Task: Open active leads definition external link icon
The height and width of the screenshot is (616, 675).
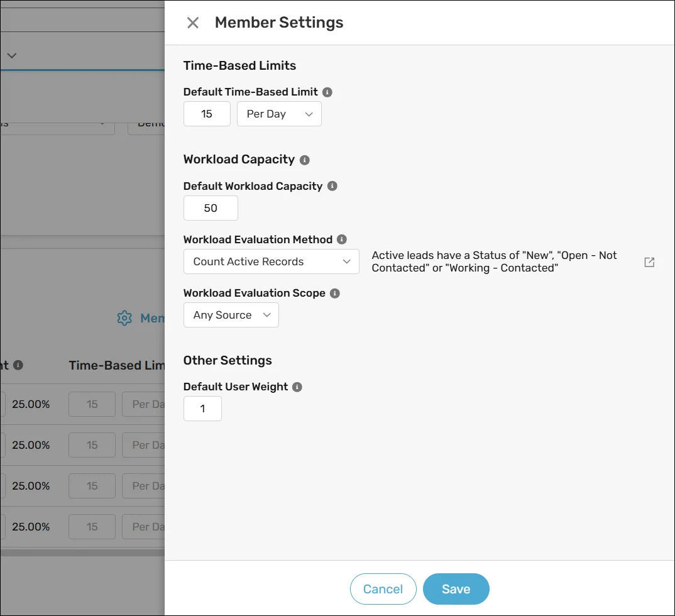Action: click(x=649, y=262)
